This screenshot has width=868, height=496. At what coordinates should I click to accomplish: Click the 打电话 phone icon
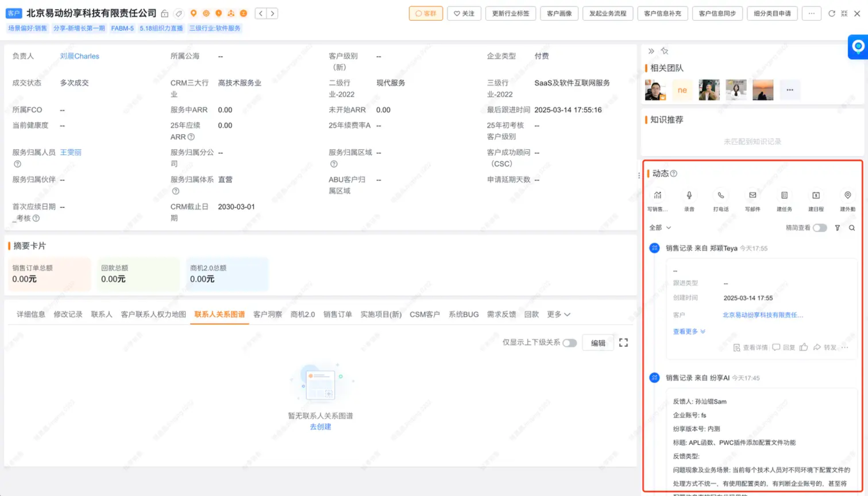[x=721, y=195]
